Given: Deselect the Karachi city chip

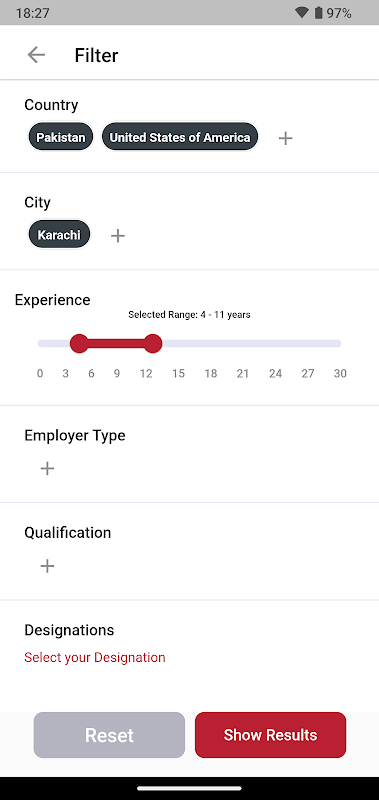Looking at the screenshot, I should click(59, 235).
